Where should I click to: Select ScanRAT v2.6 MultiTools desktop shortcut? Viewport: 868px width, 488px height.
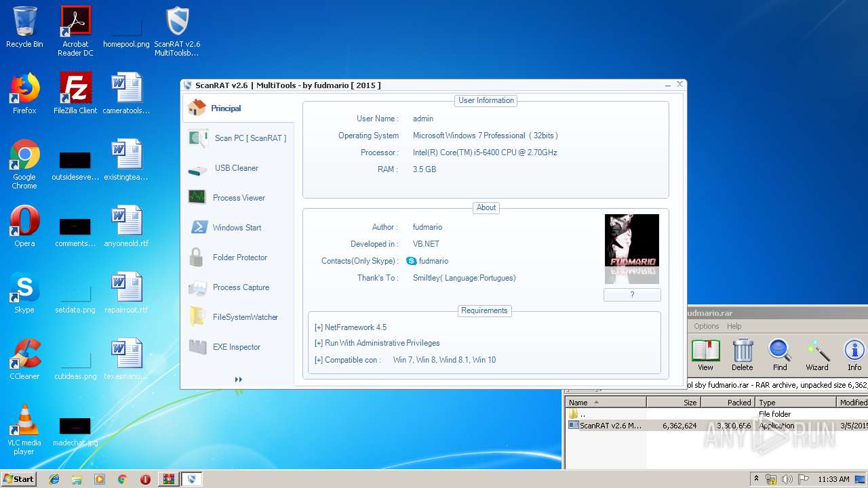coord(177,31)
